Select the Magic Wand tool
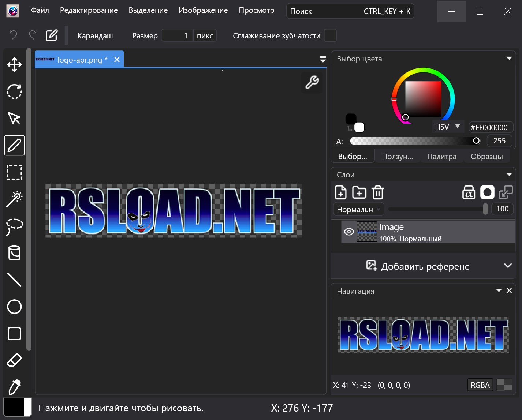The width and height of the screenshot is (522, 420). click(x=14, y=199)
